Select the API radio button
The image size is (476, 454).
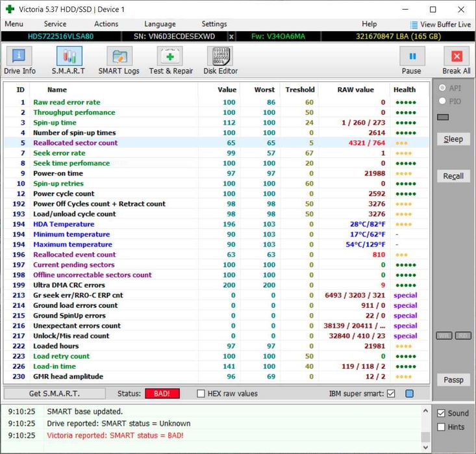442,88
